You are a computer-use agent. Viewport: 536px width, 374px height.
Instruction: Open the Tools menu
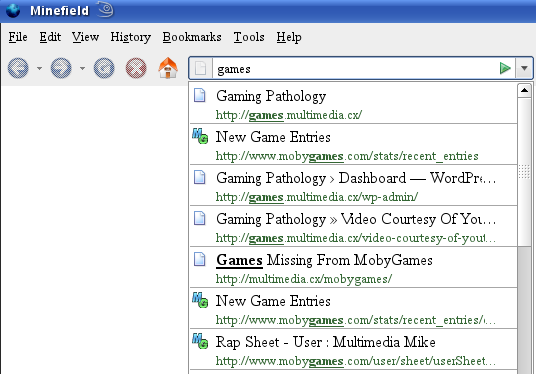pyautogui.click(x=249, y=37)
